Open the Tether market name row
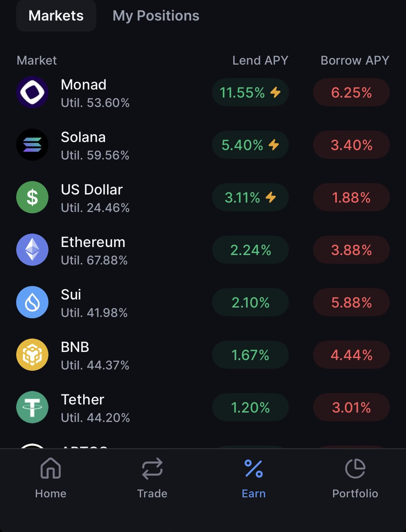The image size is (406, 532). click(83, 400)
